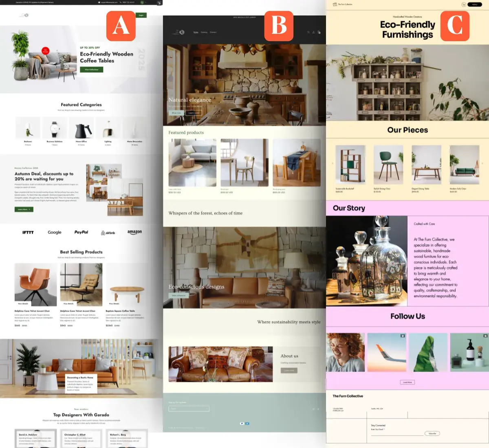This screenshot has height=448, width=489.
Task: Open the language dropdown in design A top bar
Action: pyautogui.click(x=143, y=2)
